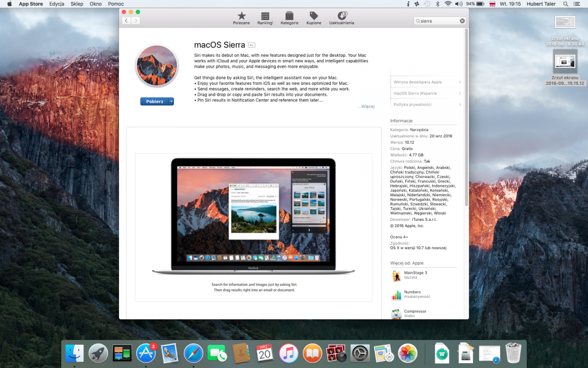Open the Edycja menu
Screen dimensions: 588x368
tap(57, 4)
